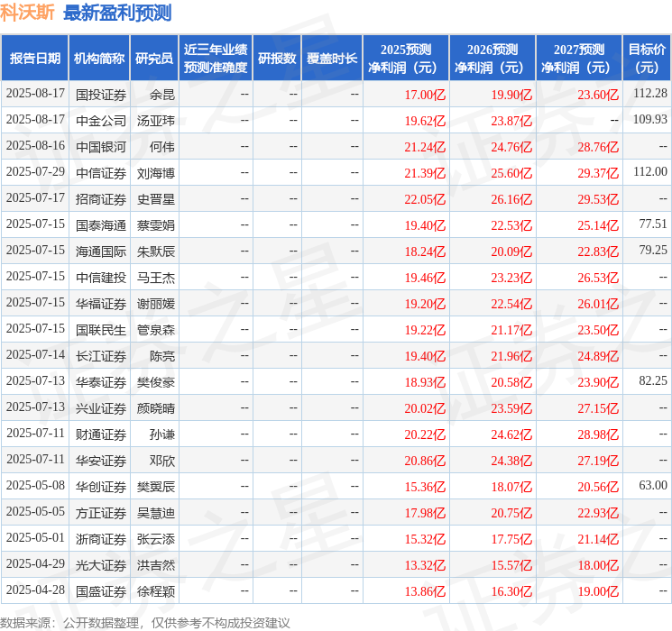This screenshot has height=631, width=672.
Task: Select the 覆盖时长 column header
Action: [332, 59]
